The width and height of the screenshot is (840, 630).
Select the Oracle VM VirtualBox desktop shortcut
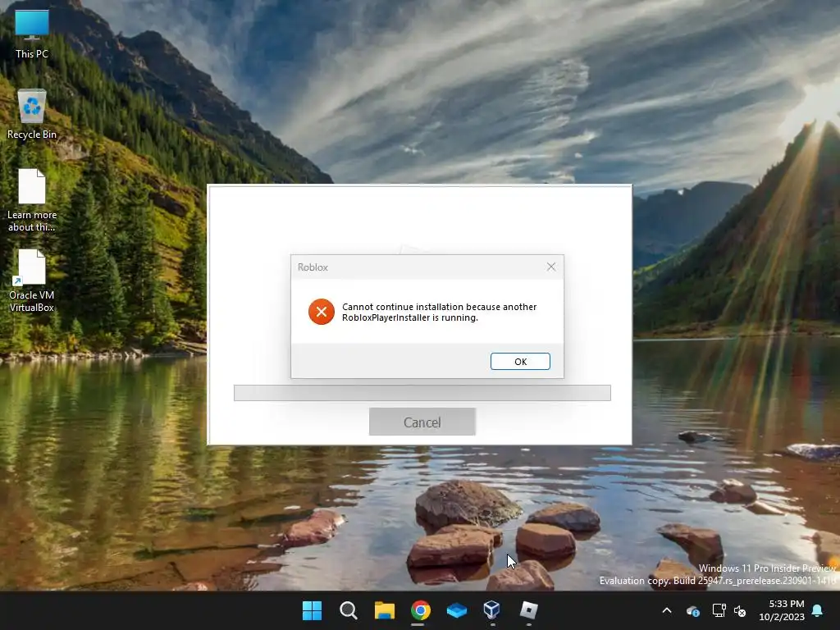[x=32, y=281]
